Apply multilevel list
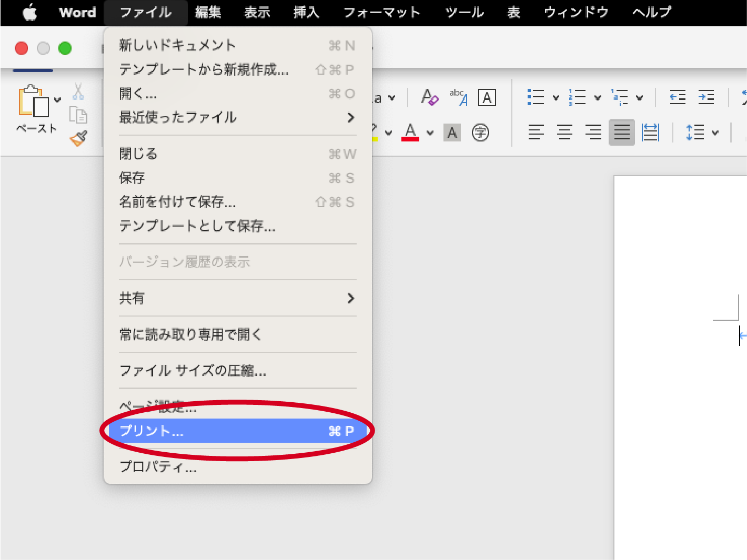The width and height of the screenshot is (747, 560). (x=619, y=97)
